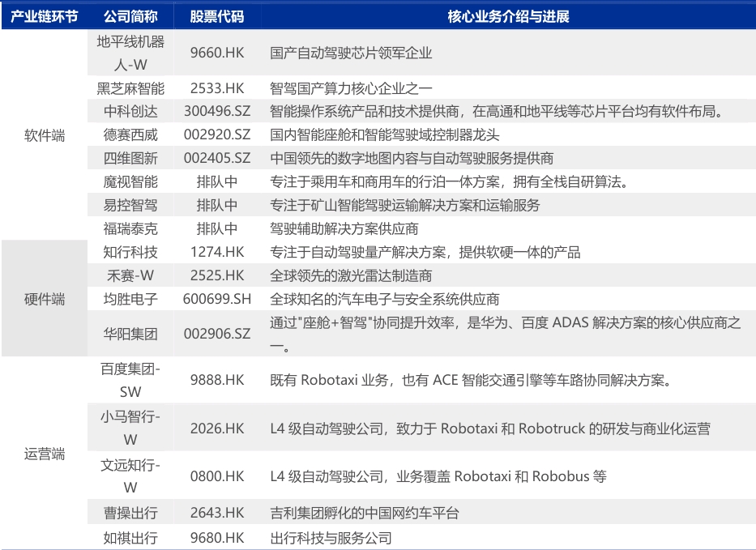This screenshot has height=550, width=756.
Task: Select the 运营端 category cell
Action: tap(45, 454)
